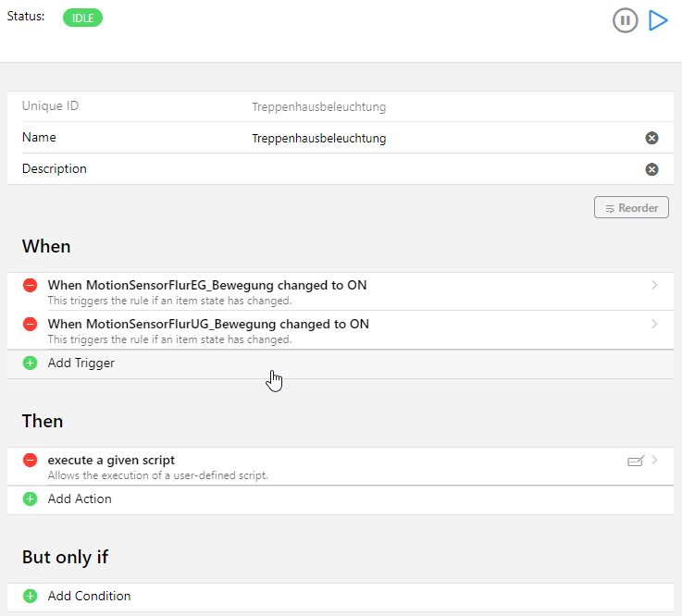682x616 pixels.
Task: Click green plus icon beside Add Action
Action: (30, 499)
